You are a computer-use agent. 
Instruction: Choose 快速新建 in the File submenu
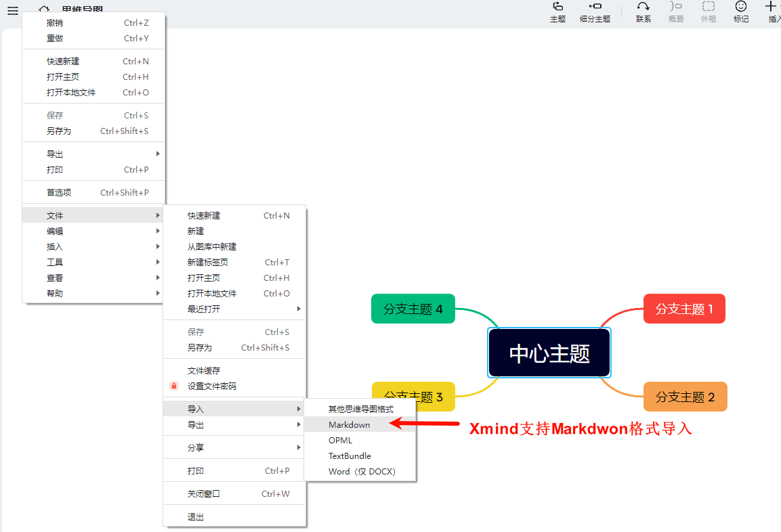[x=234, y=215]
